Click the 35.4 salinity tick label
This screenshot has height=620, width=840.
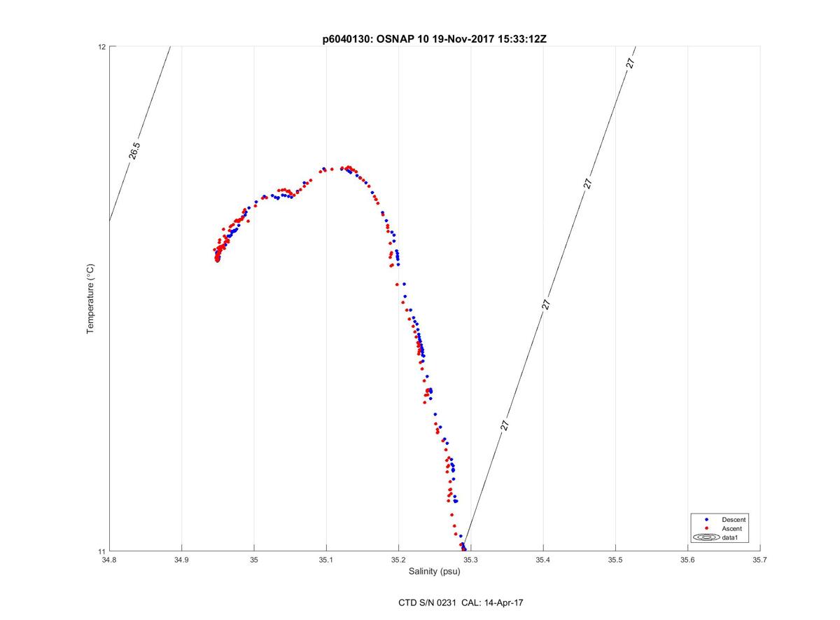[543, 559]
